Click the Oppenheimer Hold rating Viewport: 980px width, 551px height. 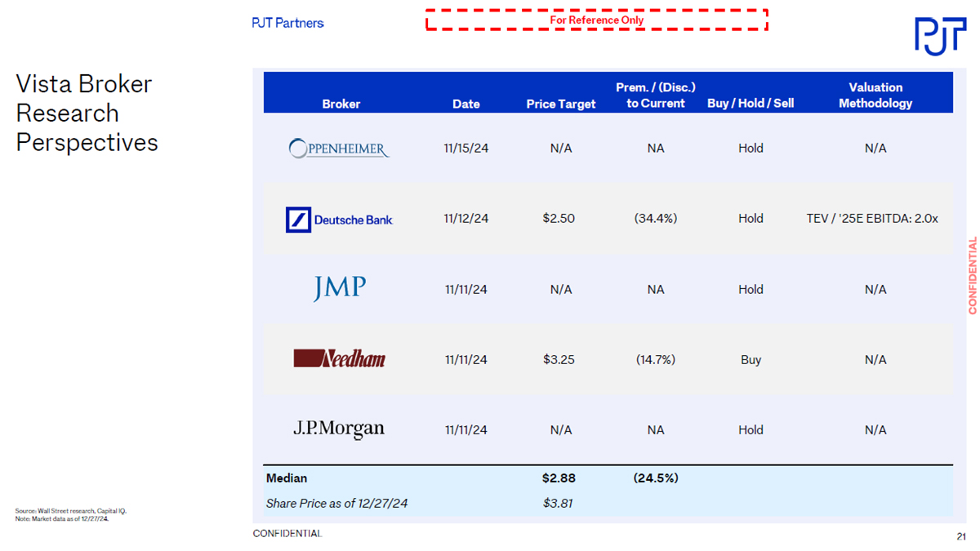751,149
